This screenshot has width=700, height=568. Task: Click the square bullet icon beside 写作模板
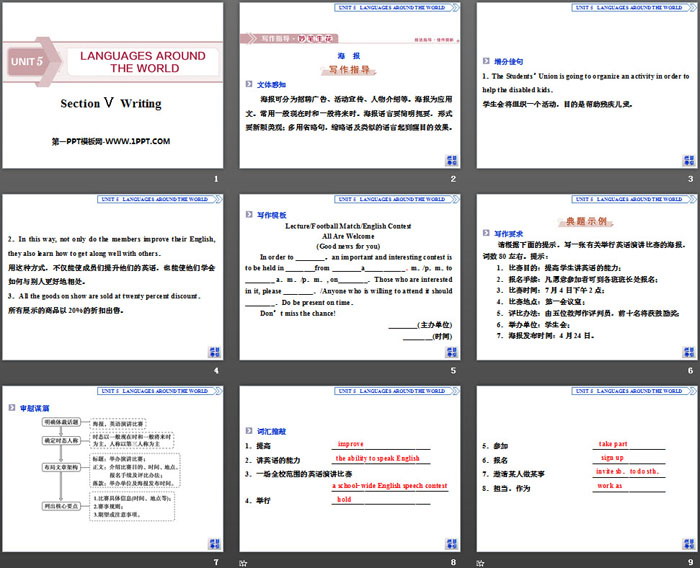pos(249,214)
